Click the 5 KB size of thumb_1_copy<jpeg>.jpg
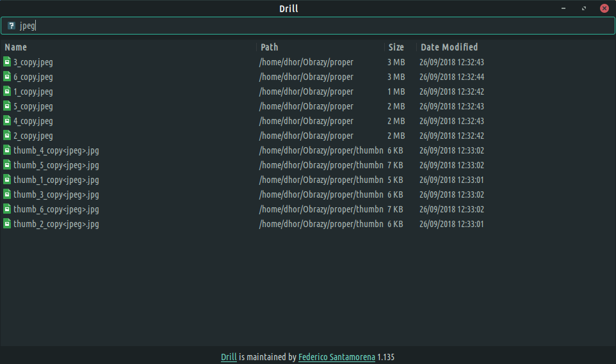This screenshot has height=364, width=616. pos(395,180)
